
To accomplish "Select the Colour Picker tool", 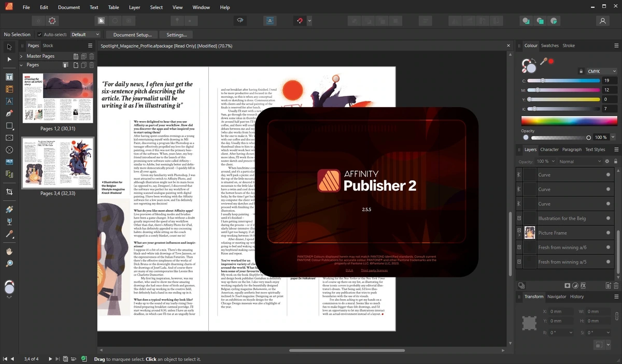I will (x=9, y=234).
